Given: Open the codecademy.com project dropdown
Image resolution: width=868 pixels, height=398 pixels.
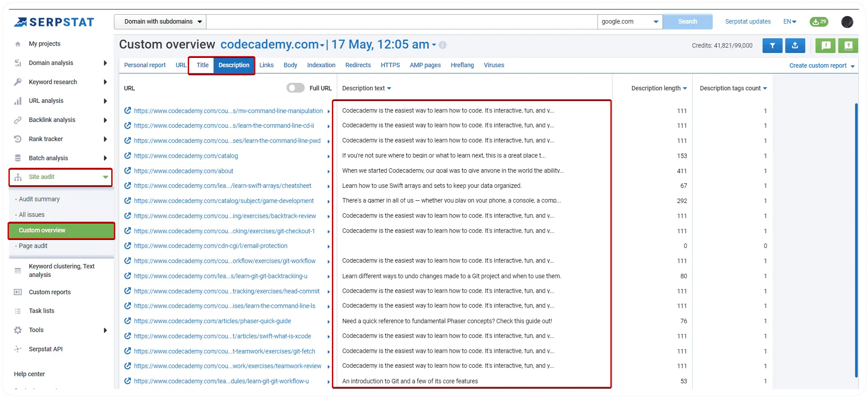Looking at the screenshot, I should point(272,45).
